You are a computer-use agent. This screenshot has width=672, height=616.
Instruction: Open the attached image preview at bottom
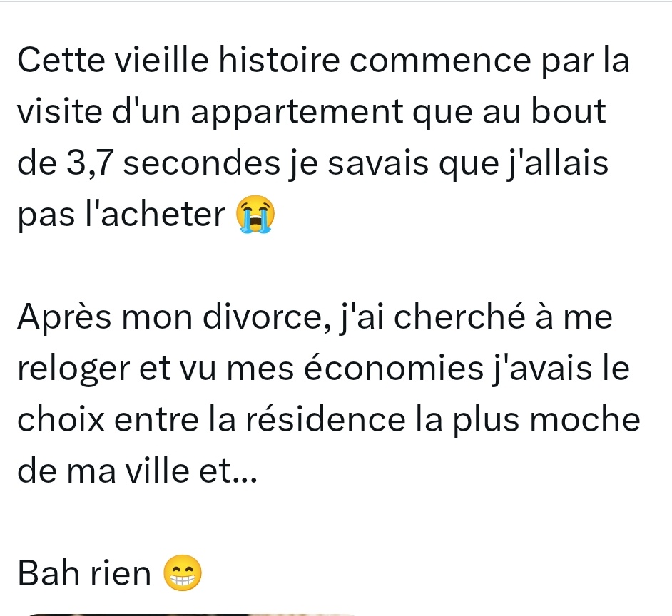pos(192,615)
